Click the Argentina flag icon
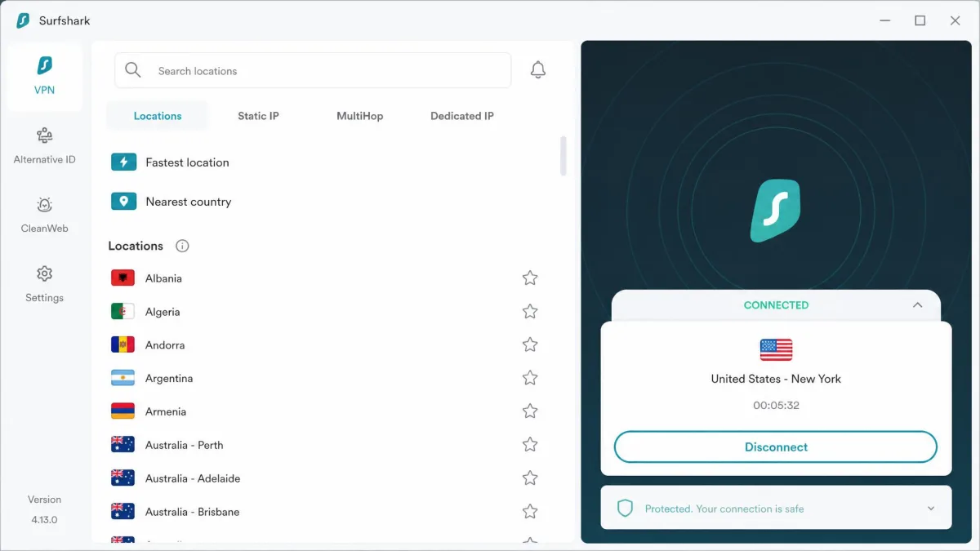Image resolution: width=980 pixels, height=551 pixels. [122, 379]
